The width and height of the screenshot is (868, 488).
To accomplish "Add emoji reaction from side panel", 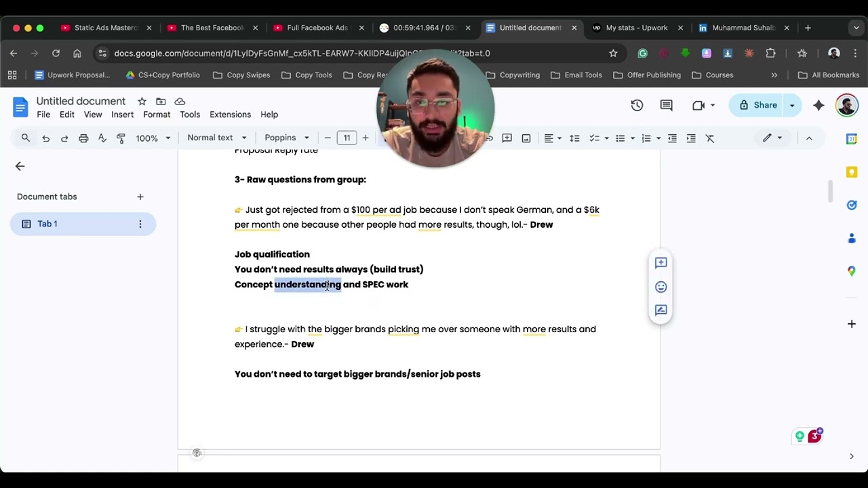I will 661,287.
